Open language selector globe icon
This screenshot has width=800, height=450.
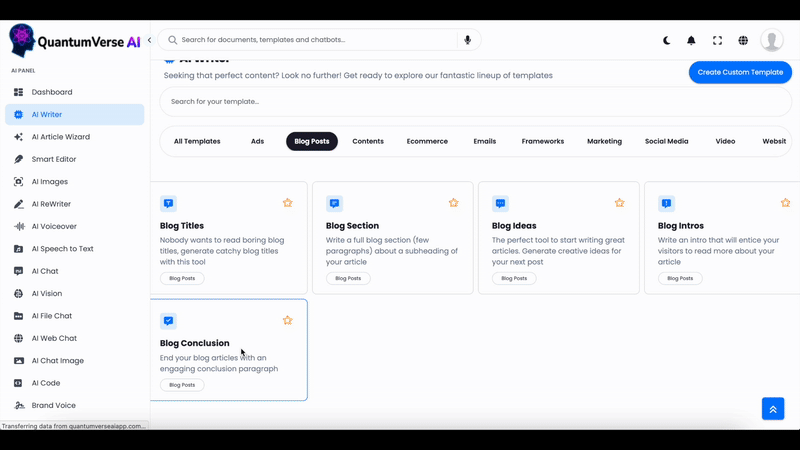pyautogui.click(x=743, y=41)
